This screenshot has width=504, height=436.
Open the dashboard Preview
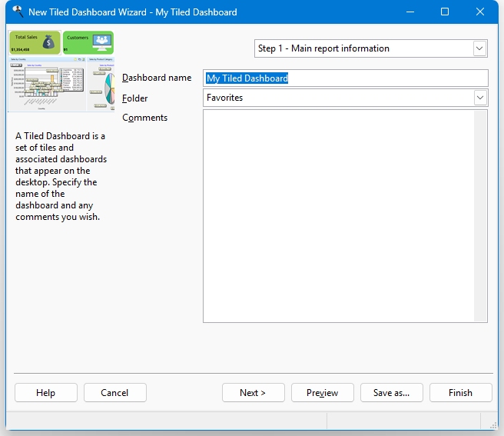point(322,392)
